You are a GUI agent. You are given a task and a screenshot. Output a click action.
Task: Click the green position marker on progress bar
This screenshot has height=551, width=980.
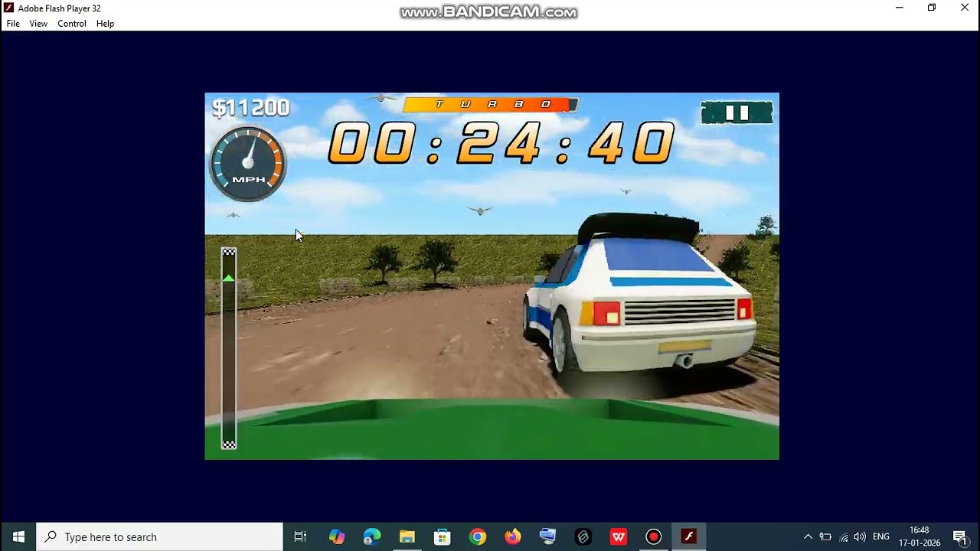(228, 279)
